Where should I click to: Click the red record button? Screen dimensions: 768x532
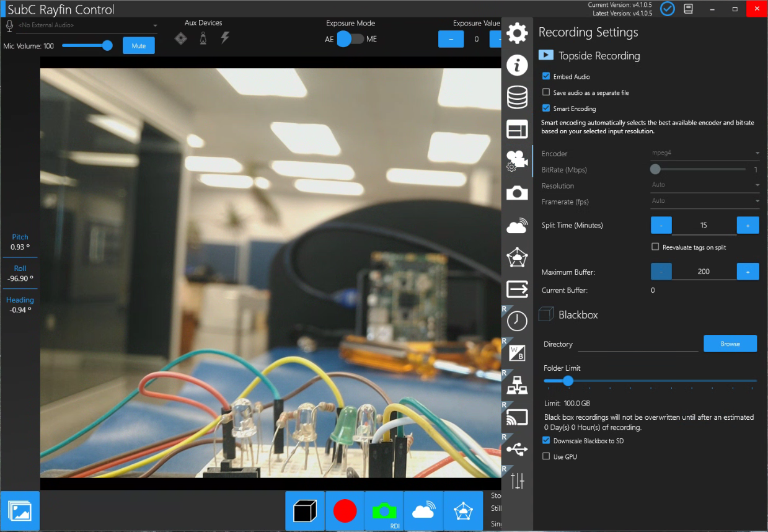pyautogui.click(x=345, y=511)
